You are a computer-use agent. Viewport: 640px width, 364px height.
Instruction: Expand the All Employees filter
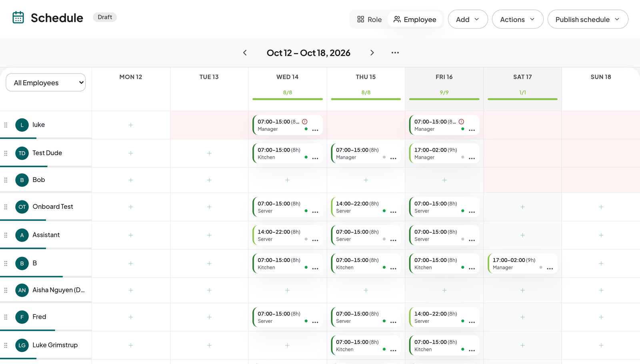pyautogui.click(x=46, y=82)
